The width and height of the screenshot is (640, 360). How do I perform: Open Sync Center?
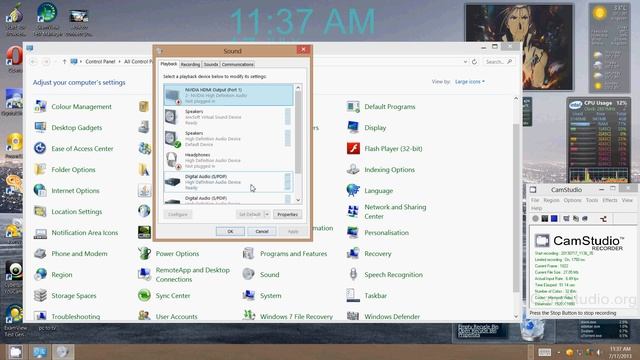click(x=164, y=296)
